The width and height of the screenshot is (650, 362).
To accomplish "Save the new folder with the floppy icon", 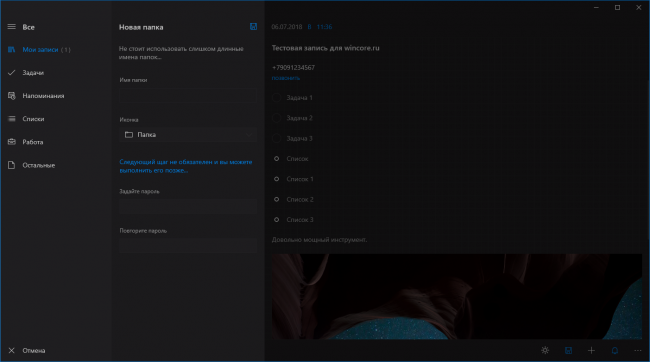I will 253,27.
